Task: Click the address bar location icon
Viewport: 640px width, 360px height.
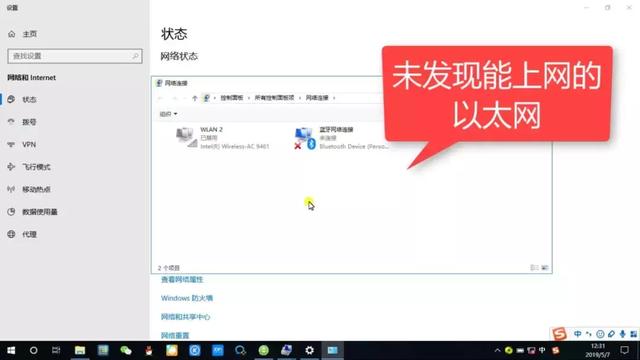Action: tap(207, 98)
